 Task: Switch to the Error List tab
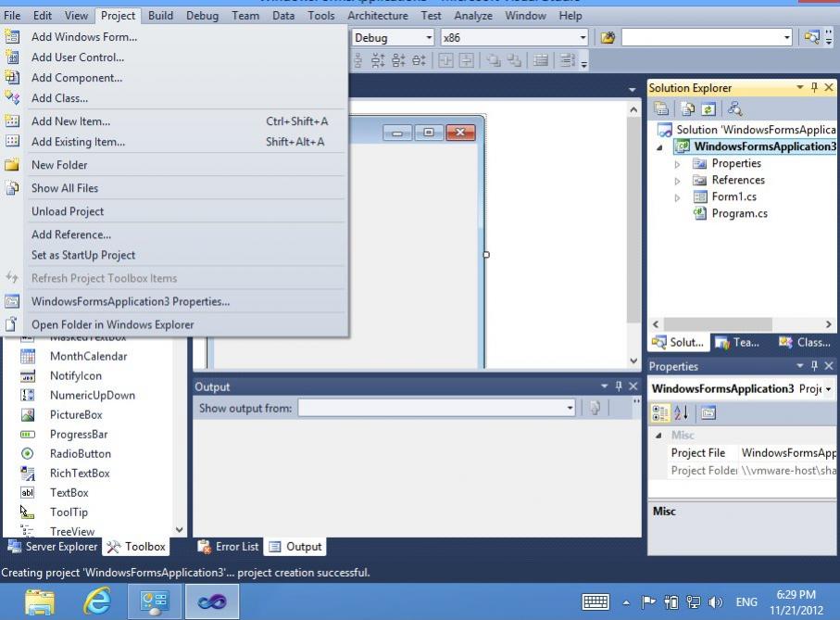point(229,546)
